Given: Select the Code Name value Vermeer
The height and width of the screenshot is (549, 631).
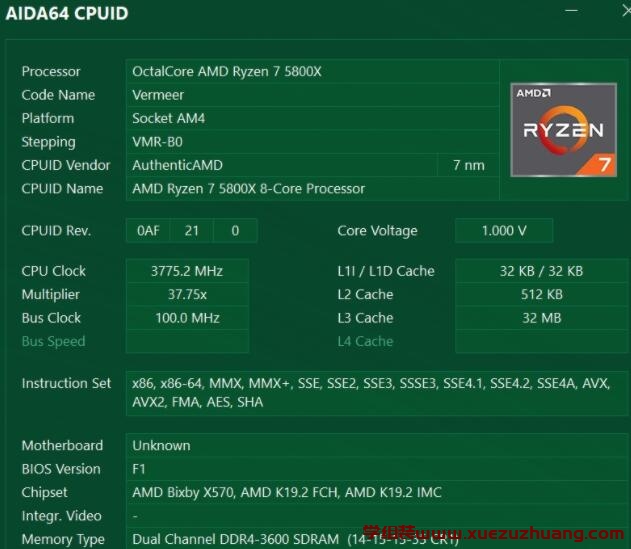Looking at the screenshot, I should [x=312, y=95].
